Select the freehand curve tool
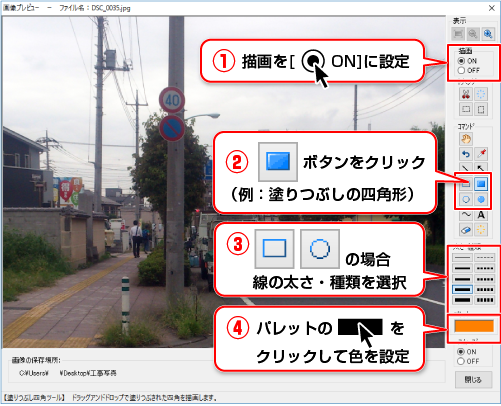 tap(466, 215)
